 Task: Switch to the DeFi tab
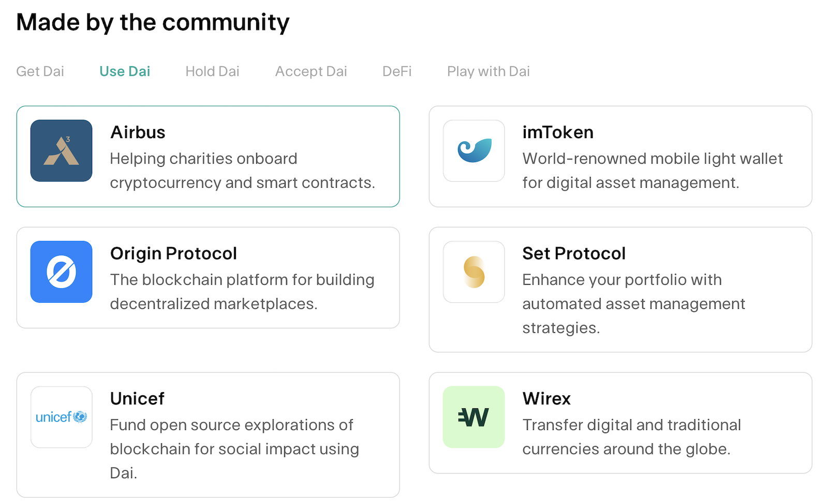point(397,71)
